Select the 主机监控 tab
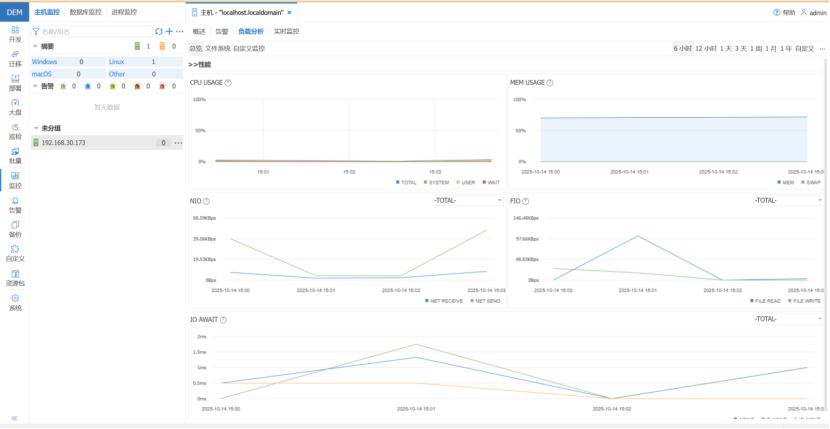This screenshot has height=429, width=830. pyautogui.click(x=47, y=12)
